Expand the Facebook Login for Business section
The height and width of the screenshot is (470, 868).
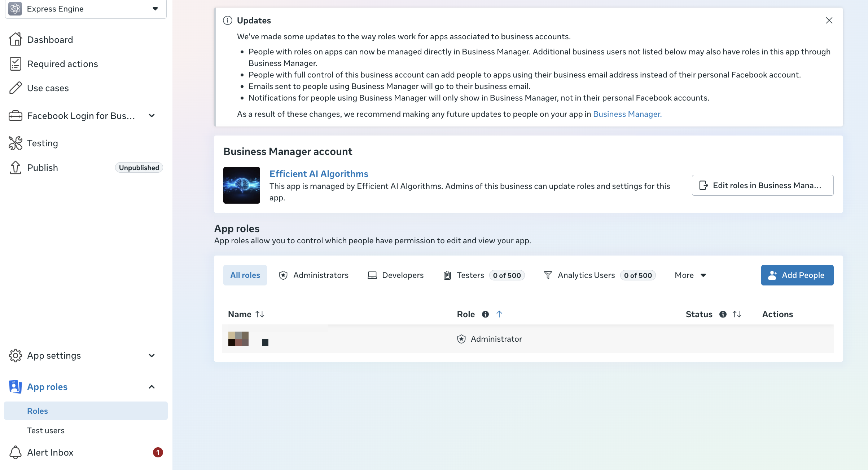[152, 116]
